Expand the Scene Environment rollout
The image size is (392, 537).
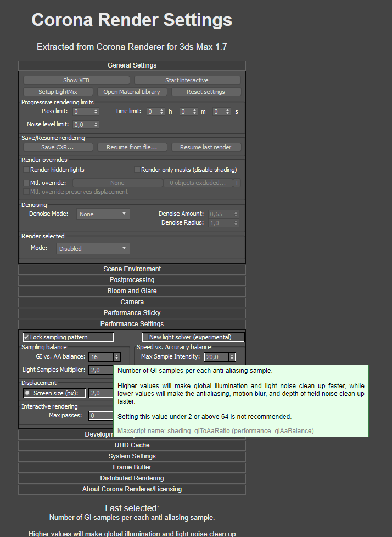click(x=132, y=269)
